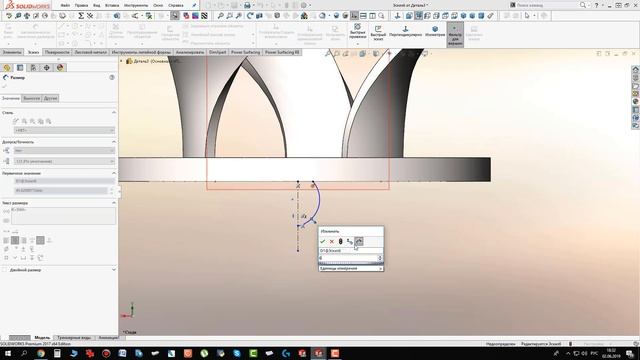
Task: Toggle the Фильтр для вершин button
Action: pos(455,35)
